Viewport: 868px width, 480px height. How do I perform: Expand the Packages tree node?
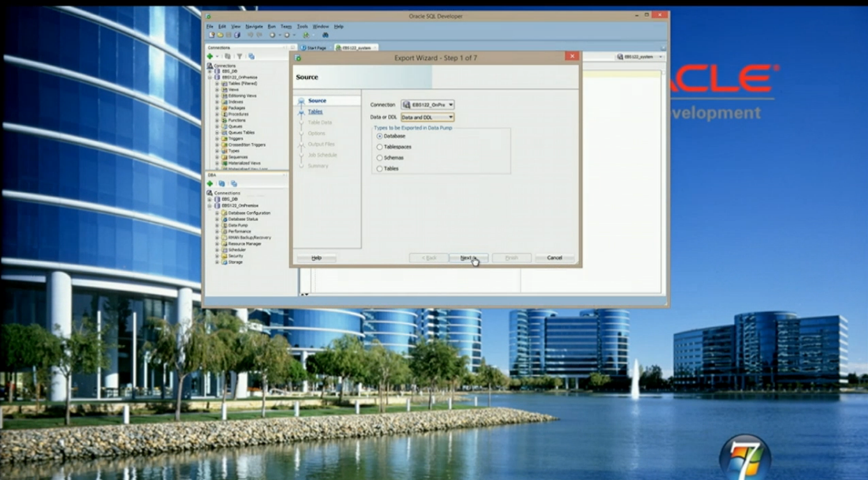pos(217,108)
